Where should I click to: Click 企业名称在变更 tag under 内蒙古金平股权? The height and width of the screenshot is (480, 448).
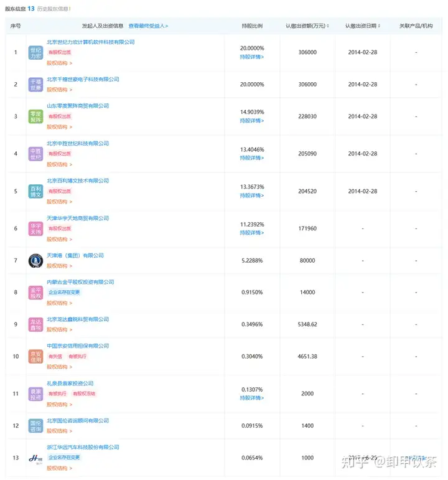coord(64,293)
